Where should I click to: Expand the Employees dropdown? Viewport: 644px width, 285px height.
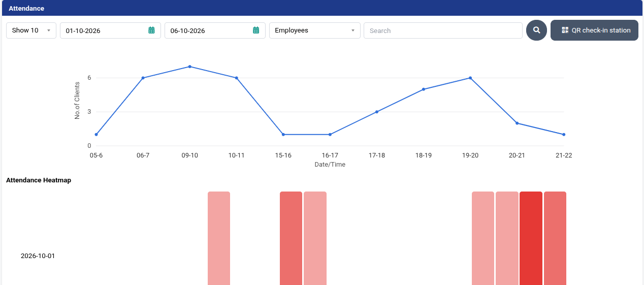(315, 30)
